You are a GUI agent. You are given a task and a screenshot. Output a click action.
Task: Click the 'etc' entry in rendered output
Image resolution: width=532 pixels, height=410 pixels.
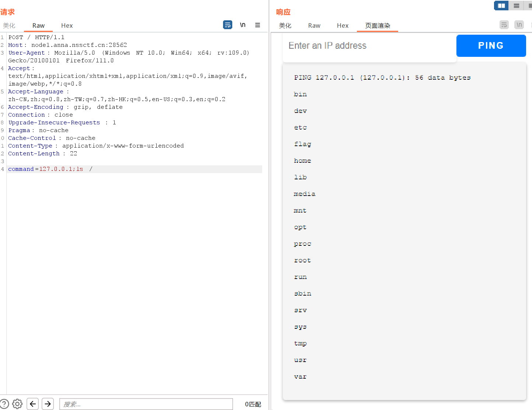click(x=300, y=127)
